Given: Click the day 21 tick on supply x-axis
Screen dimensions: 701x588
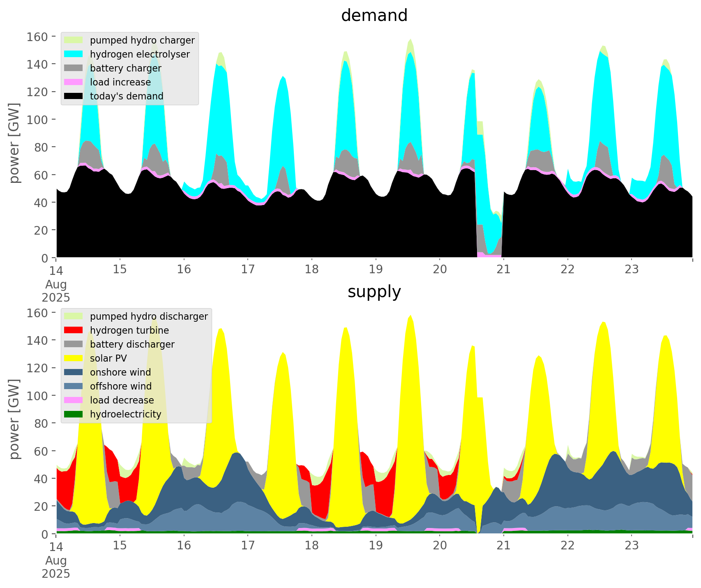Looking at the screenshot, I should tap(503, 545).
